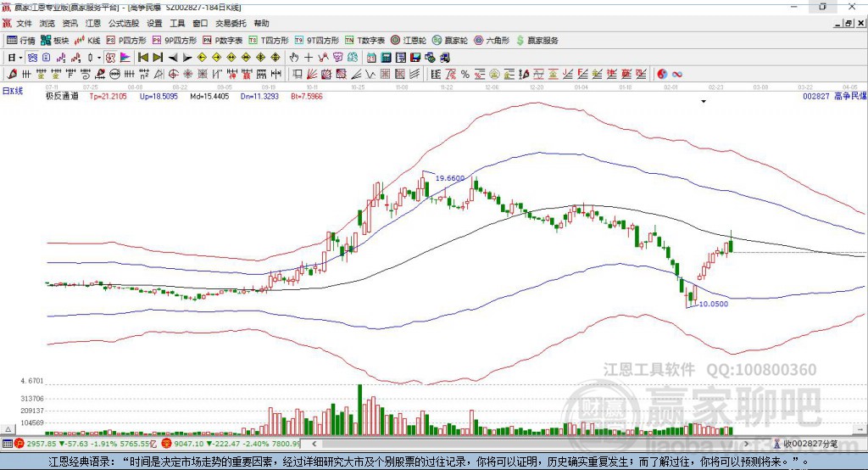Expand the 日 period dropdown
Image resolution: width=868 pixels, height=470 pixels.
click(x=20, y=58)
